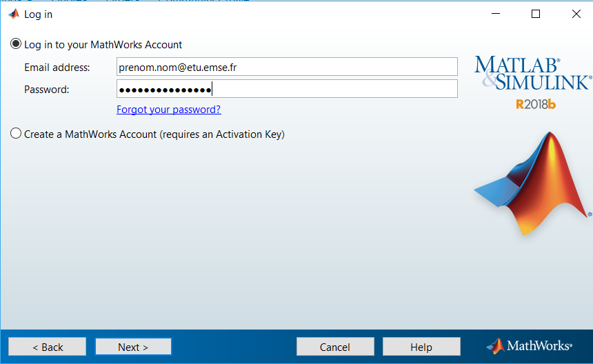Screen dimensions: 593x364
Task: Open Help for the login screen
Action: (x=421, y=347)
